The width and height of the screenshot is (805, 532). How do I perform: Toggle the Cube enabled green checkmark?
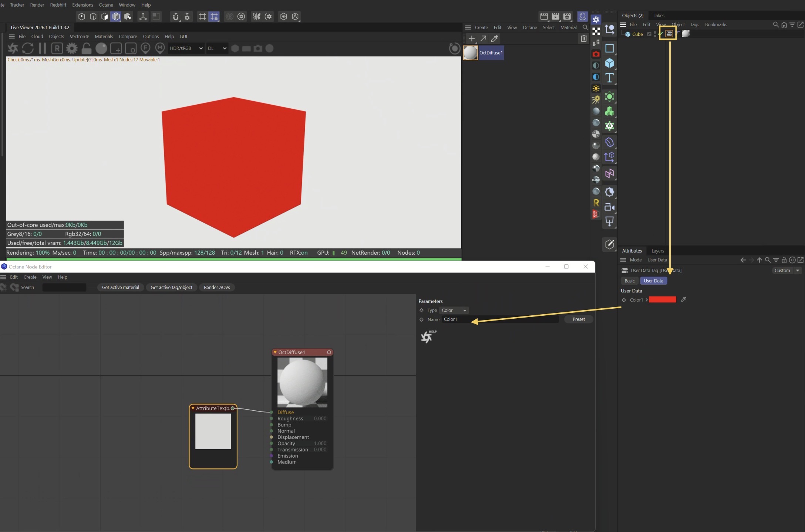click(x=660, y=34)
